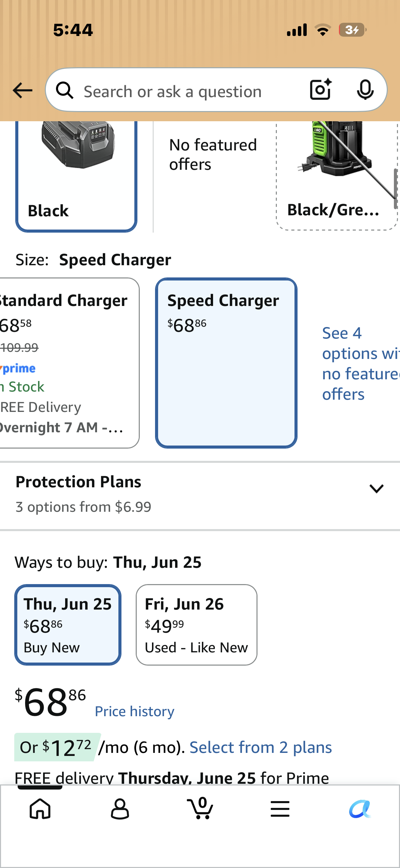Click the Protection Plans chevron arrow
Image resolution: width=400 pixels, height=868 pixels.
point(376,489)
